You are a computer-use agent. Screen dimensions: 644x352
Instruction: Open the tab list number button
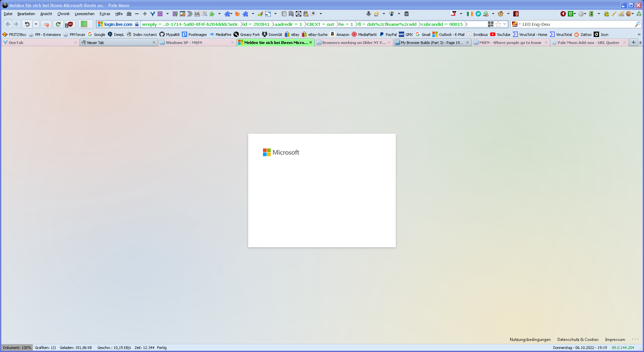(640, 43)
